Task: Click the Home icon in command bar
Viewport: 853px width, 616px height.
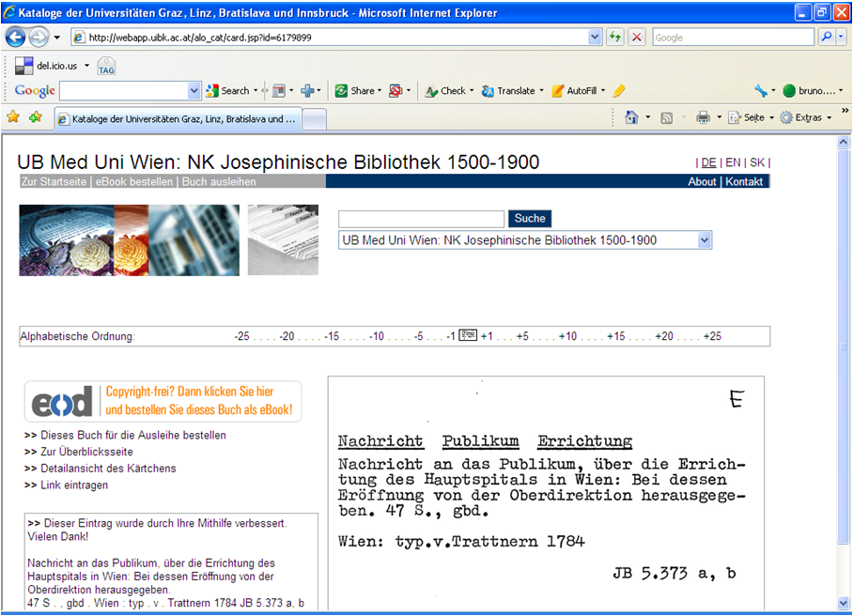Action: click(x=631, y=117)
